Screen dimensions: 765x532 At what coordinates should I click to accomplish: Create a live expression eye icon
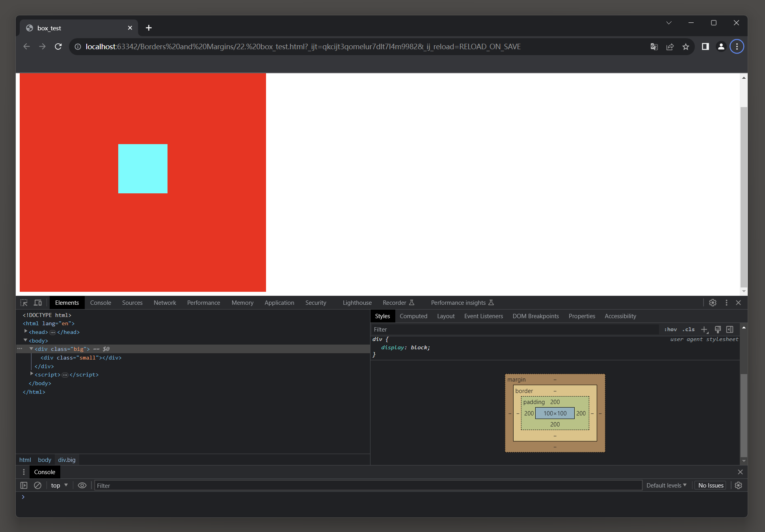[82, 485]
